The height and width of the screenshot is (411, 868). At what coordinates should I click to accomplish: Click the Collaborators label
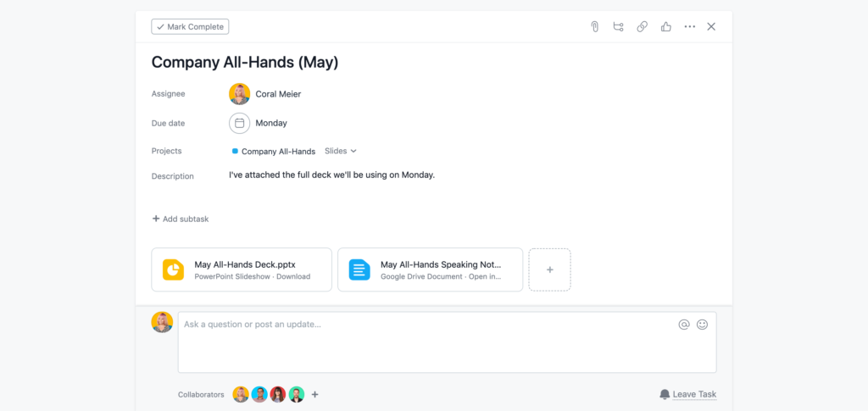point(201,394)
